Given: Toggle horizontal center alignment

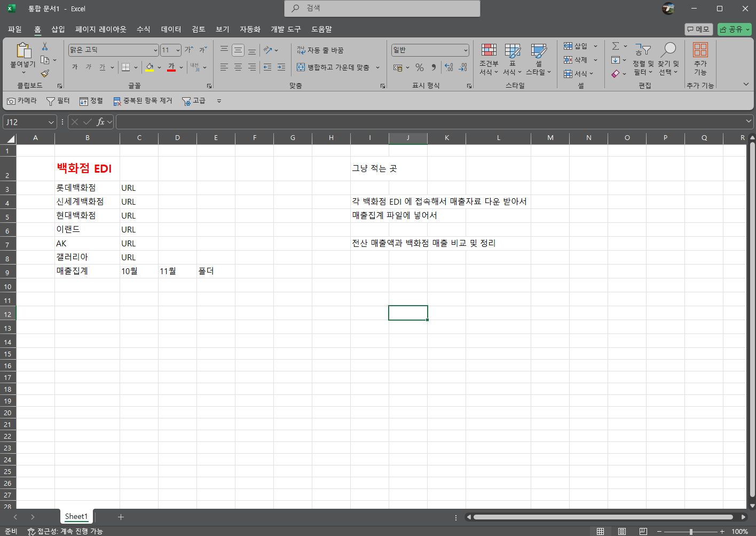Looking at the screenshot, I should [238, 67].
